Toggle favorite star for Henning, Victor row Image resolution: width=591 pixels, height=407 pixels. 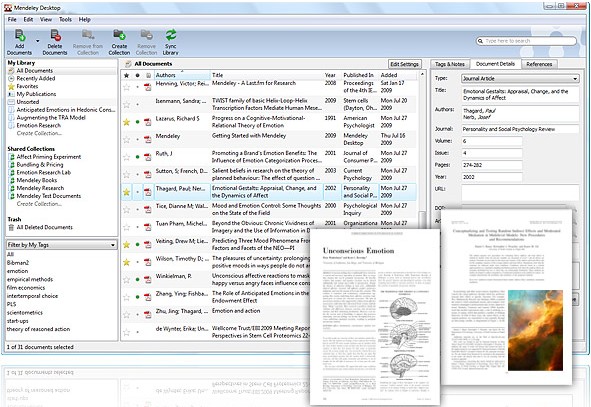tap(126, 87)
